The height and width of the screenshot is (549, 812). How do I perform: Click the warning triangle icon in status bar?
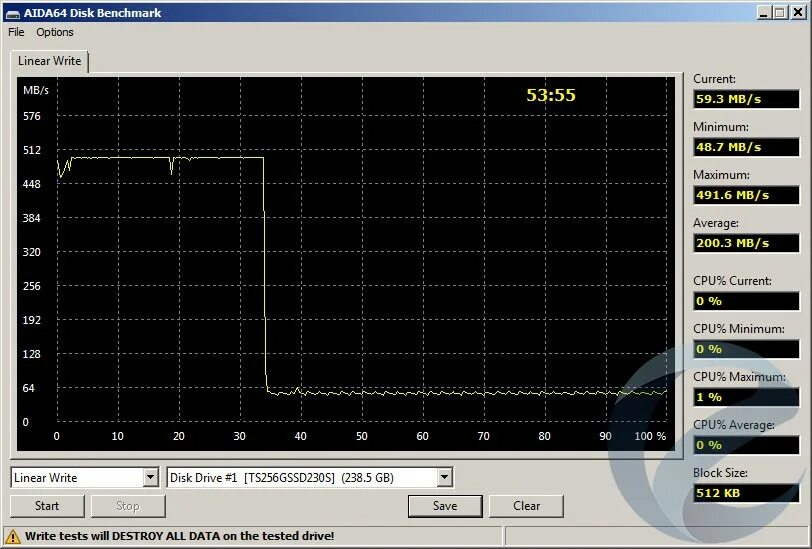point(13,537)
